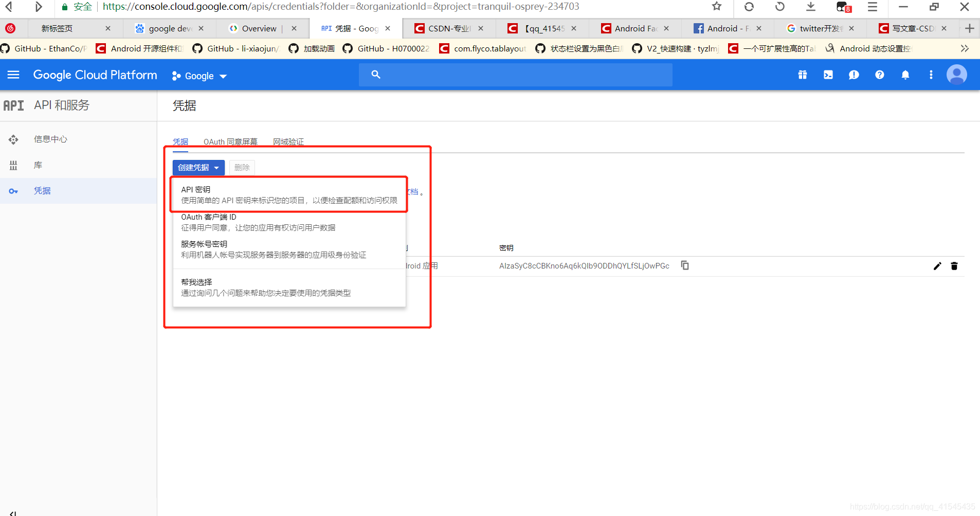980x516 pixels.
Task: Switch to the 网域验证 tab
Action: click(x=288, y=142)
